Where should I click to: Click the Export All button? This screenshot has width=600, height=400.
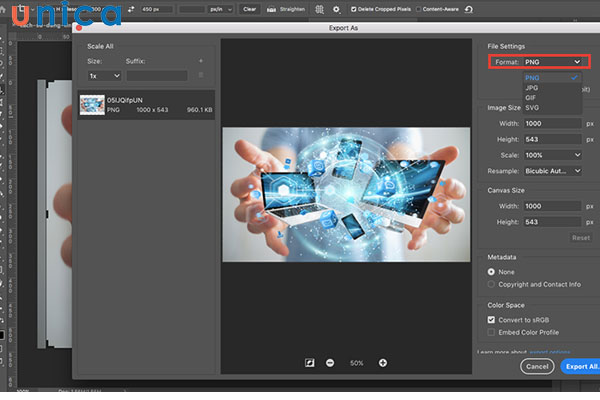point(579,367)
